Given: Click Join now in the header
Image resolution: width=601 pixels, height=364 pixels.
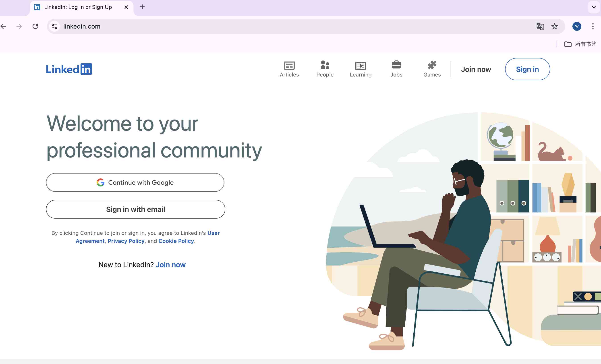Looking at the screenshot, I should pos(476,69).
